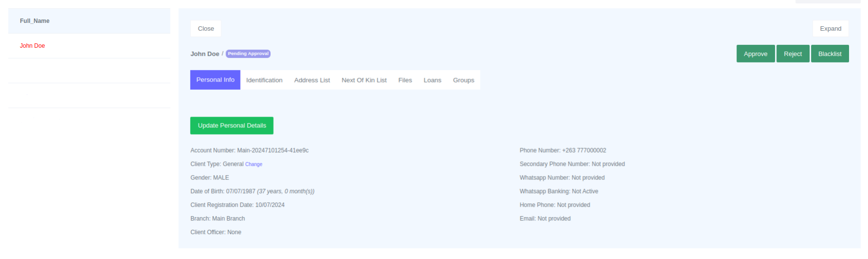Click the Close button in client panel

[205, 29]
